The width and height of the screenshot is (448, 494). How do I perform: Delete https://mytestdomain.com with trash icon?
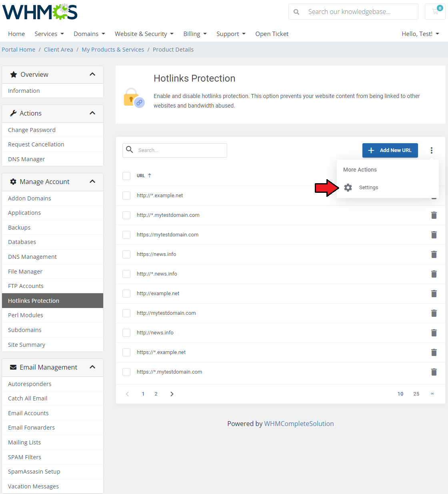pyautogui.click(x=434, y=235)
